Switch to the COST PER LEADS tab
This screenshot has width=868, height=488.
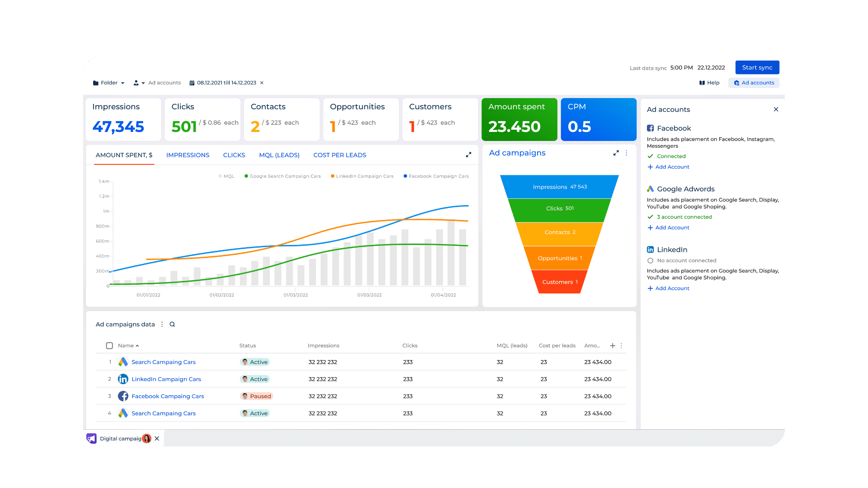pyautogui.click(x=340, y=155)
